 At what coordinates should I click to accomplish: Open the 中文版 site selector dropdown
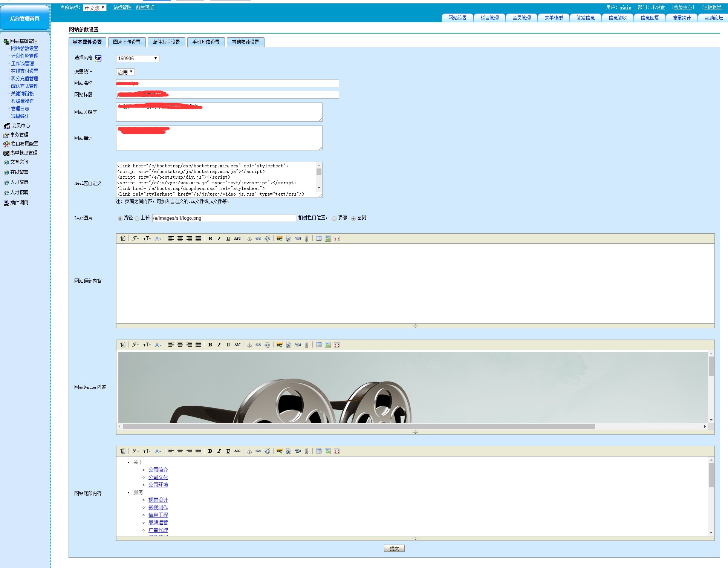(95, 8)
